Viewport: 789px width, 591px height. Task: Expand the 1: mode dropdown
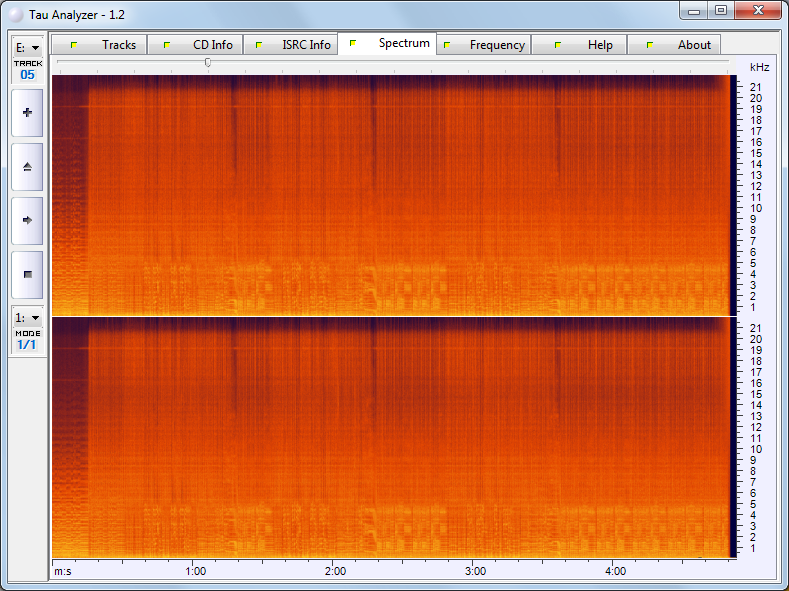point(27,317)
